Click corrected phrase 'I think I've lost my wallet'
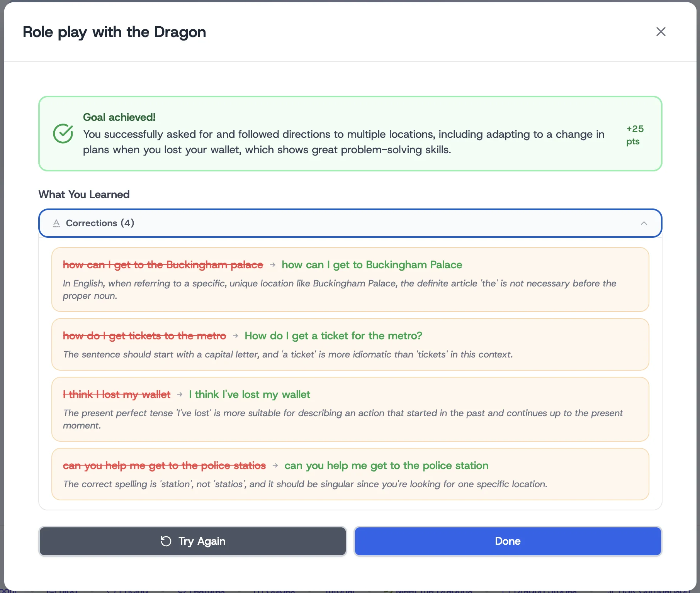Image resolution: width=700 pixels, height=593 pixels. 249,395
